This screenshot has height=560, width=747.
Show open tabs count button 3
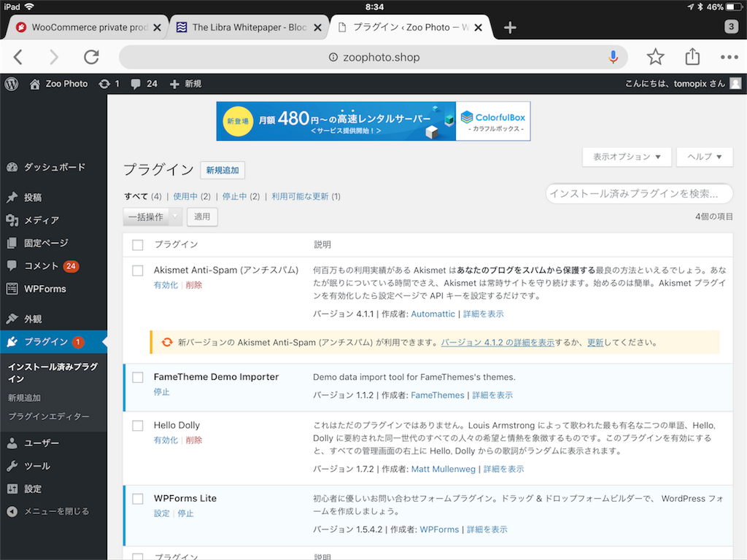click(731, 26)
